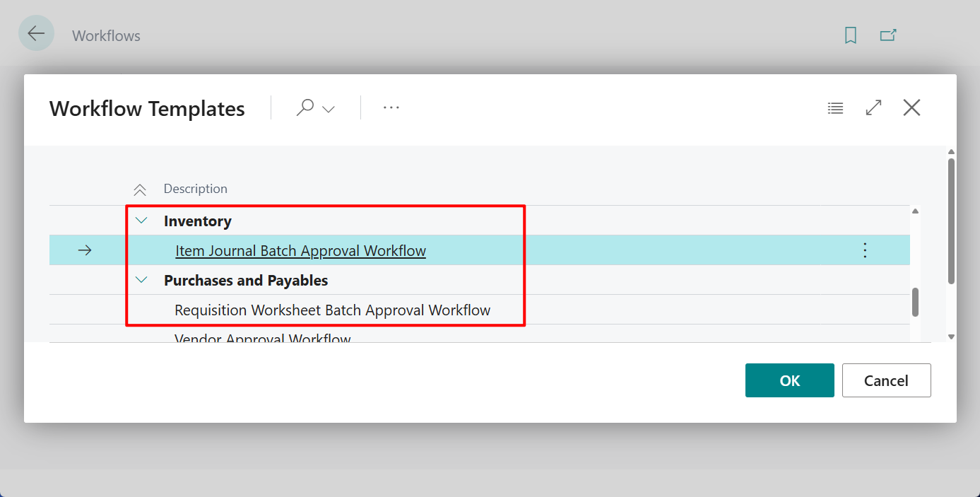Screen dimensions: 980x497
Task: Sort by the Description column header
Action: tap(195, 188)
